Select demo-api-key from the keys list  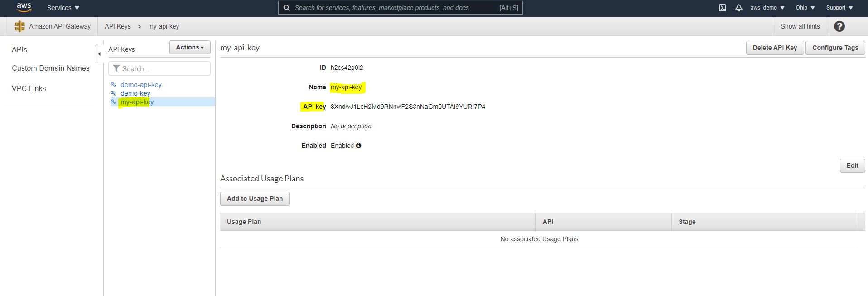point(141,85)
